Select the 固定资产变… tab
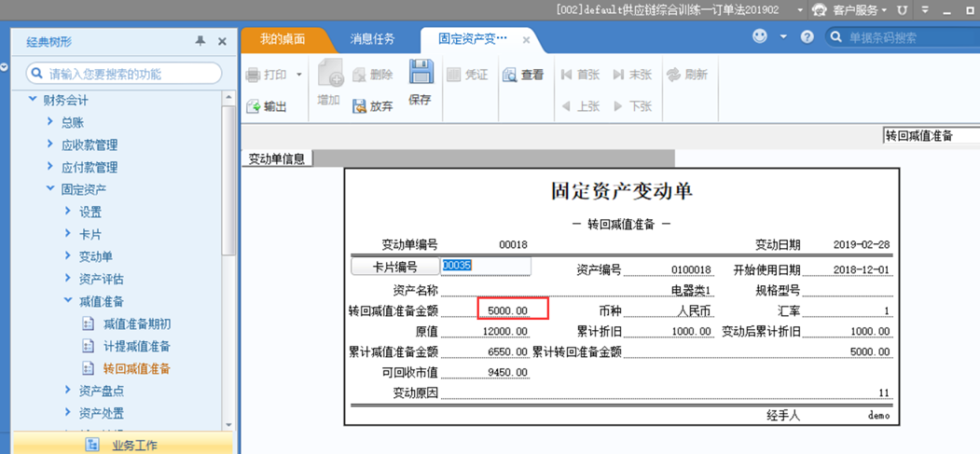 tap(473, 40)
